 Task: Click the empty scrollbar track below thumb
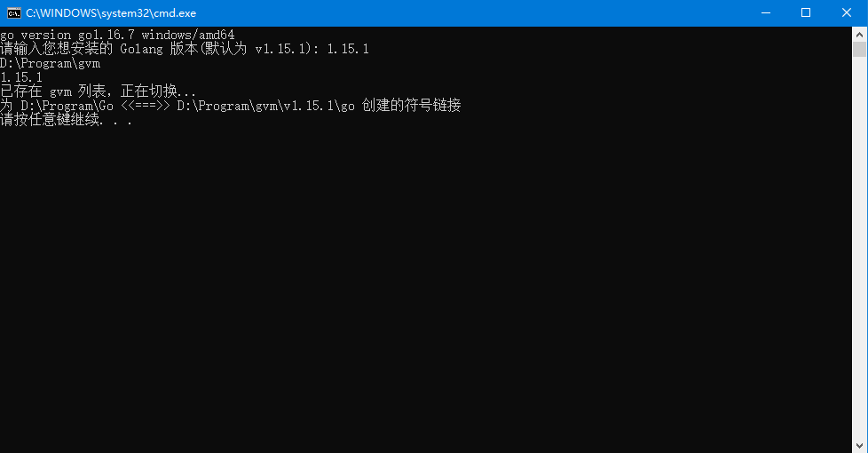pos(859,248)
